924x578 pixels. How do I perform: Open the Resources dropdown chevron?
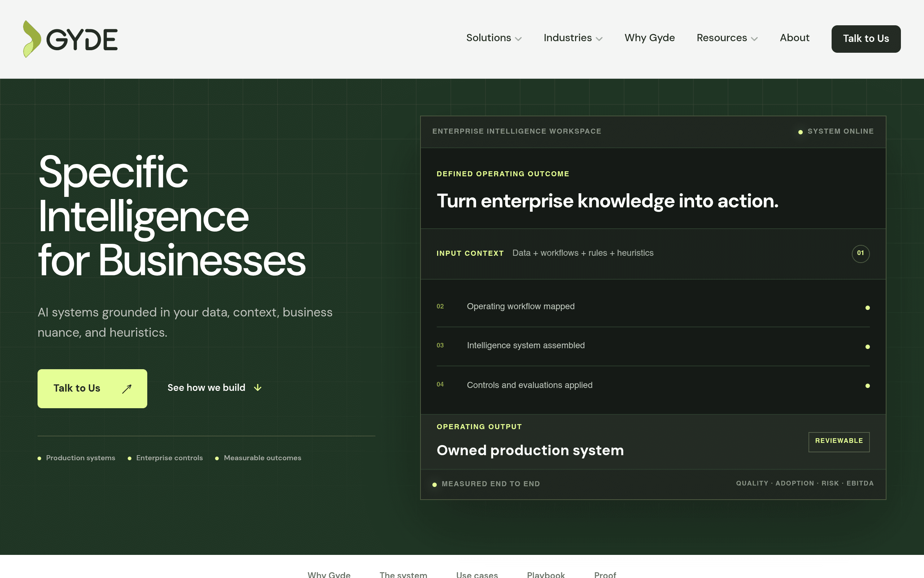754,39
